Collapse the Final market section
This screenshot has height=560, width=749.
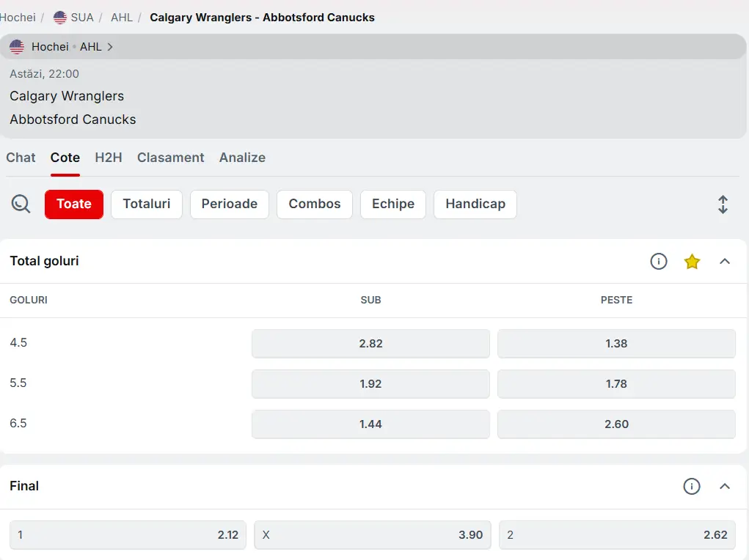pos(725,486)
